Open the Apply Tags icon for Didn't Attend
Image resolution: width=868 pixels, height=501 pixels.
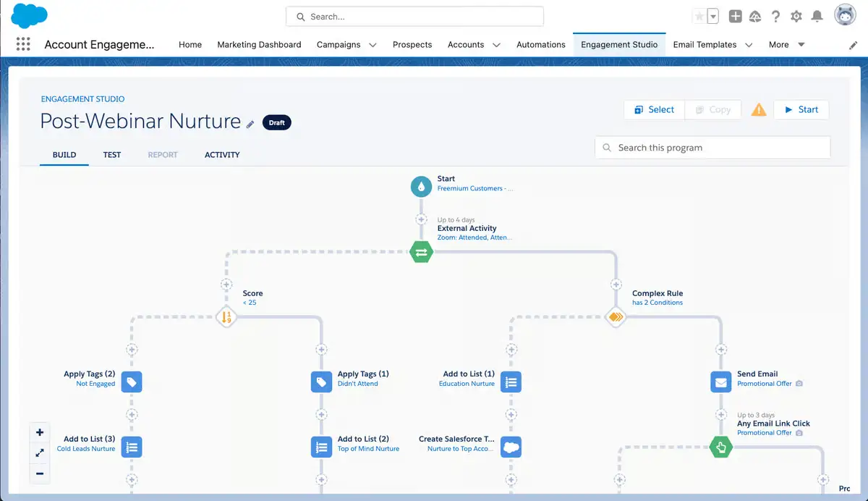[321, 382]
